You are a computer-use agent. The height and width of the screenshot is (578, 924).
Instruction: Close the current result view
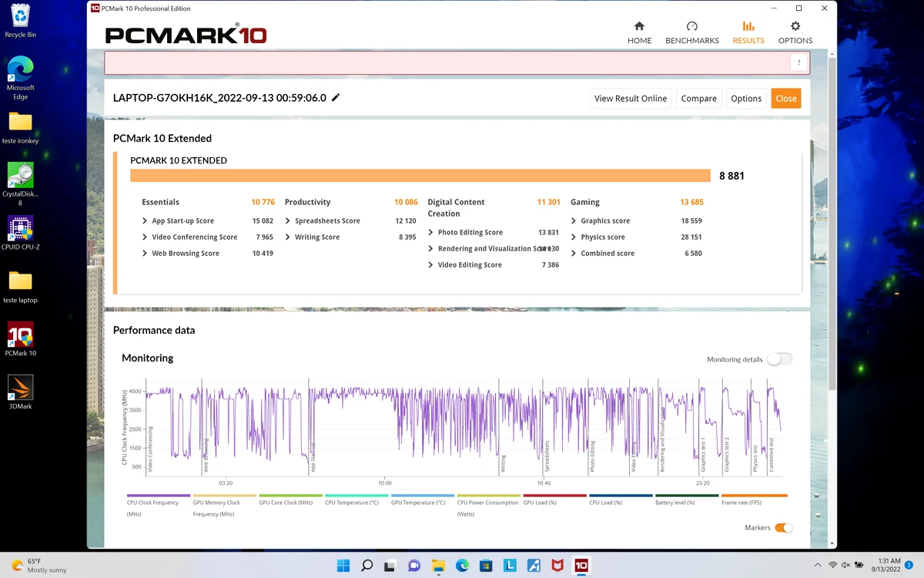click(x=786, y=99)
